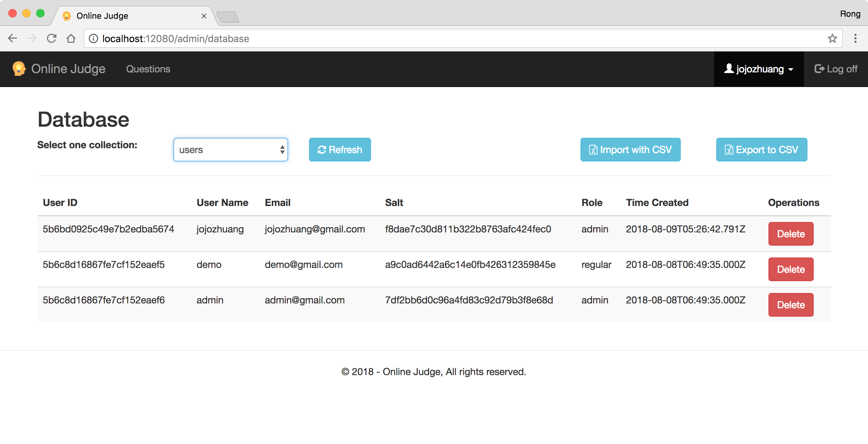Click the User Name column header
The height and width of the screenshot is (444, 868).
click(222, 203)
